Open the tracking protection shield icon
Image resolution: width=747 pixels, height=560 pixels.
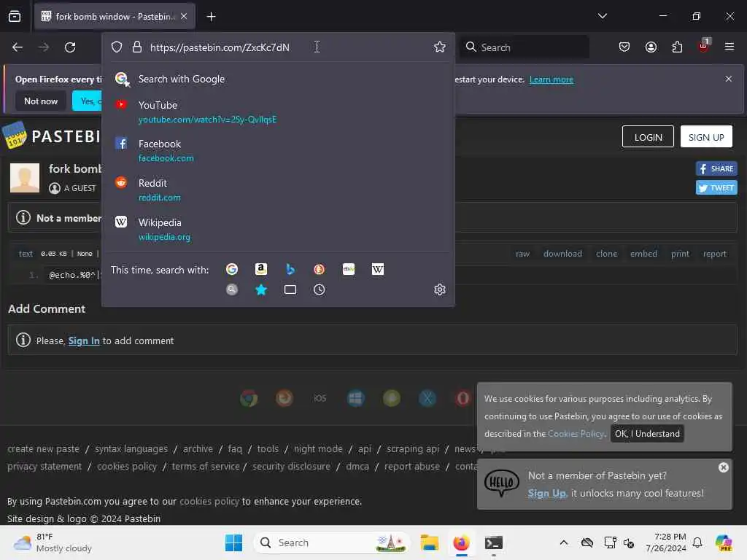pos(117,47)
